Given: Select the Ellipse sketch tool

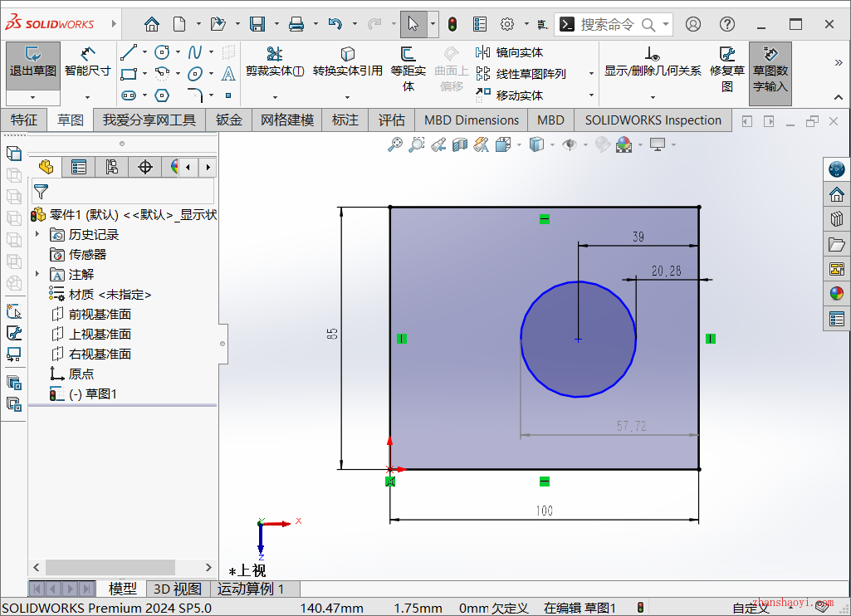Looking at the screenshot, I should coord(195,73).
